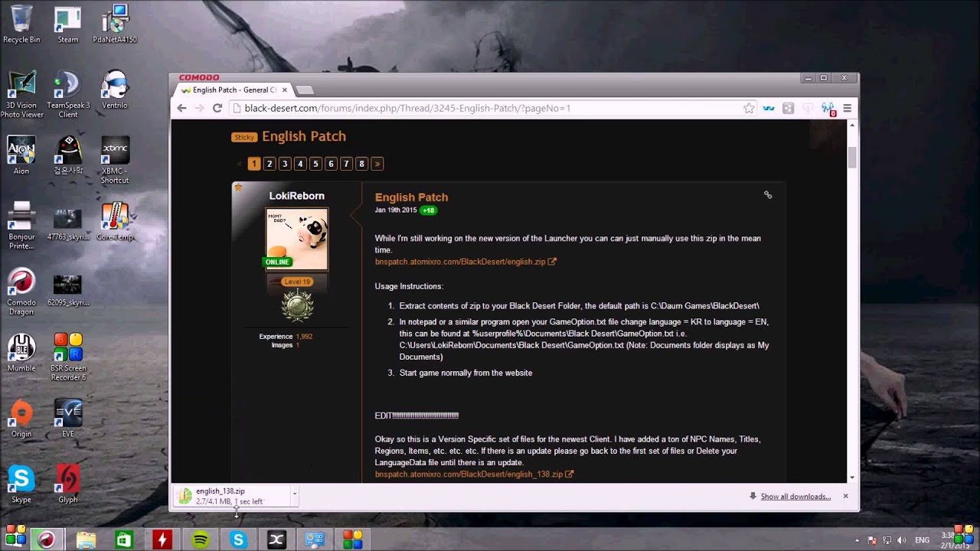This screenshot has width=980, height=551.
Task: Go to forum page 2
Action: pyautogui.click(x=269, y=164)
